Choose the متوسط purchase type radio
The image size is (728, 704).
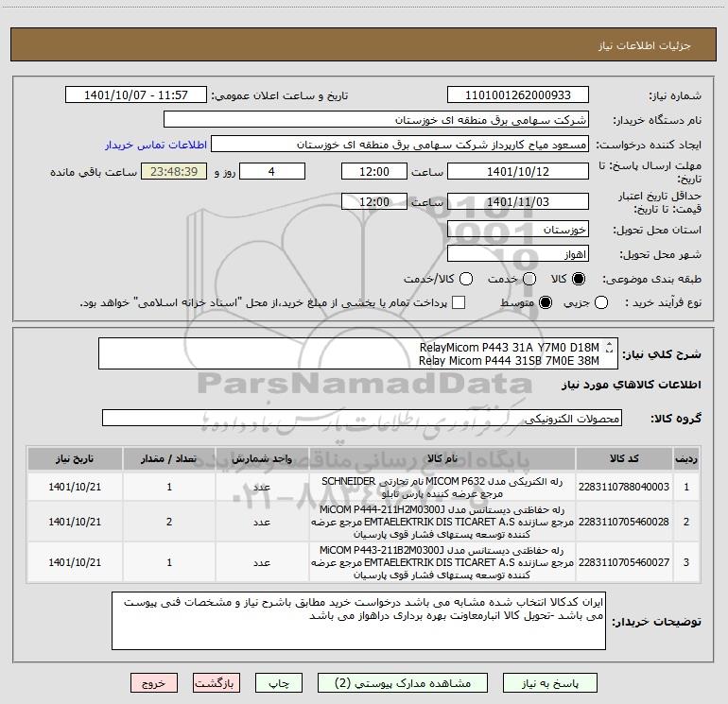point(546,302)
